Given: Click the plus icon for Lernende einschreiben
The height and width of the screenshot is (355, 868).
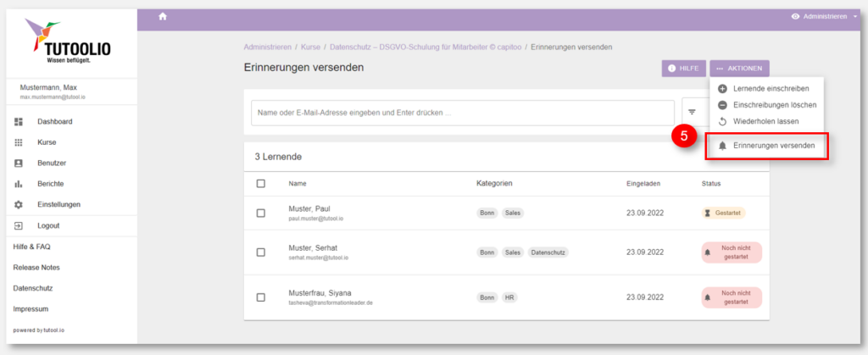Looking at the screenshot, I should point(722,88).
